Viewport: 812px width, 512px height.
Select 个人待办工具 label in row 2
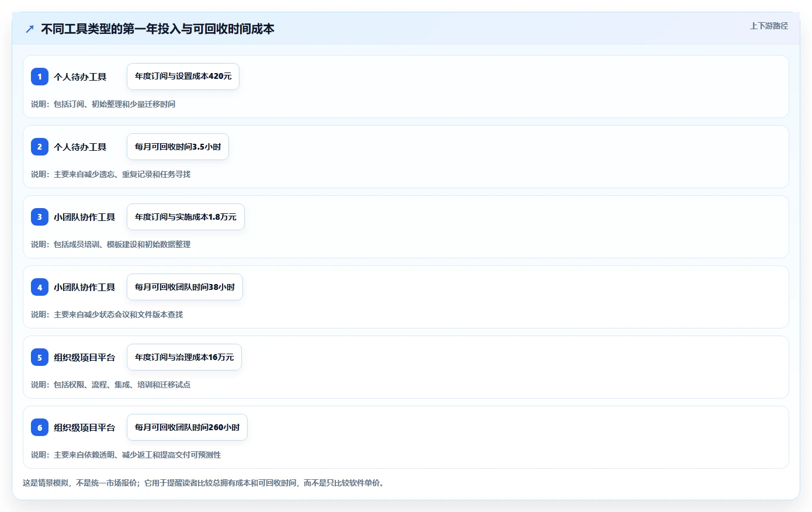tap(80, 147)
